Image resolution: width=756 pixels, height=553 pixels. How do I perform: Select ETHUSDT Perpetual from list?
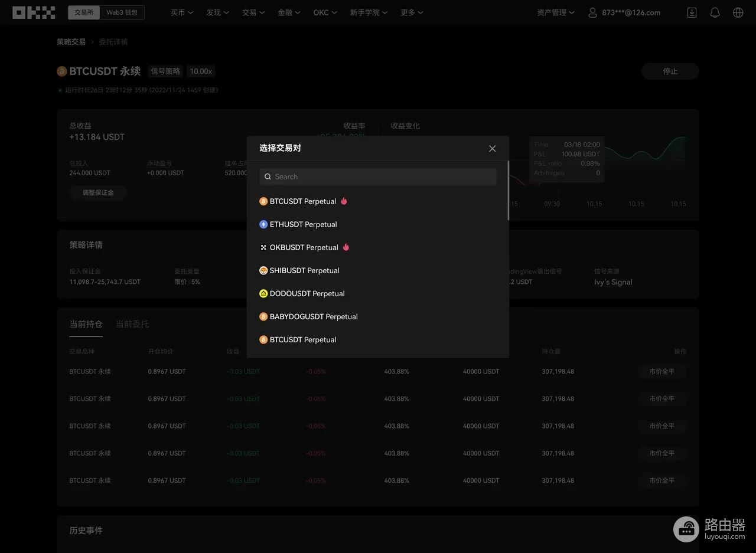[378, 224]
